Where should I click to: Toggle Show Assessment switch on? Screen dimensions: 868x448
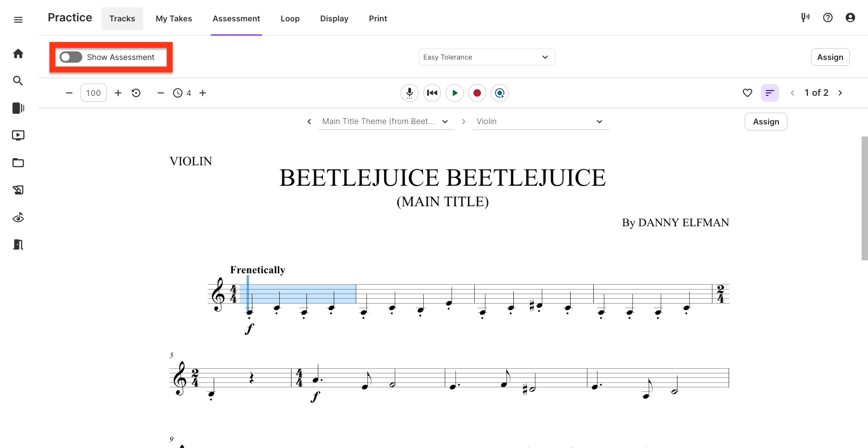(71, 57)
